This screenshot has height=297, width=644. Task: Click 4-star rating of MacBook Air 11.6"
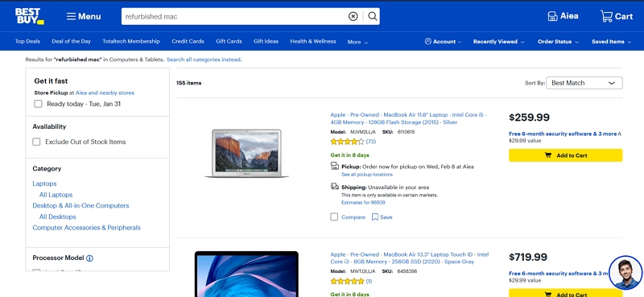347,142
